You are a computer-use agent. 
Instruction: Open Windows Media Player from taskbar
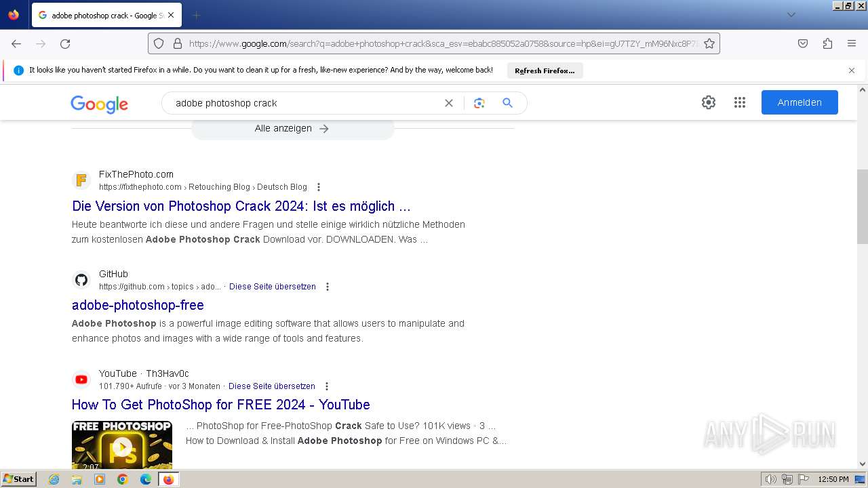[x=100, y=479]
